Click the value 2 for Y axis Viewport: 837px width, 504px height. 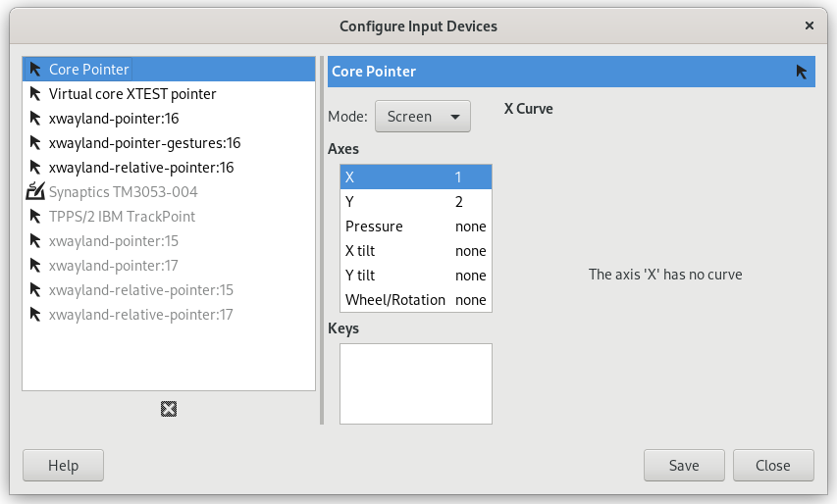coord(459,202)
